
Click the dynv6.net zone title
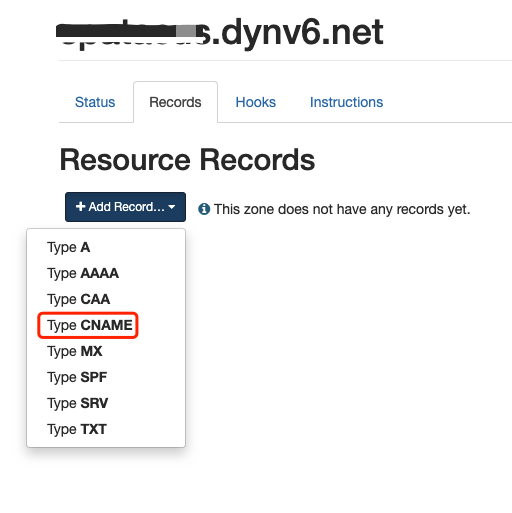pyautogui.click(x=220, y=33)
